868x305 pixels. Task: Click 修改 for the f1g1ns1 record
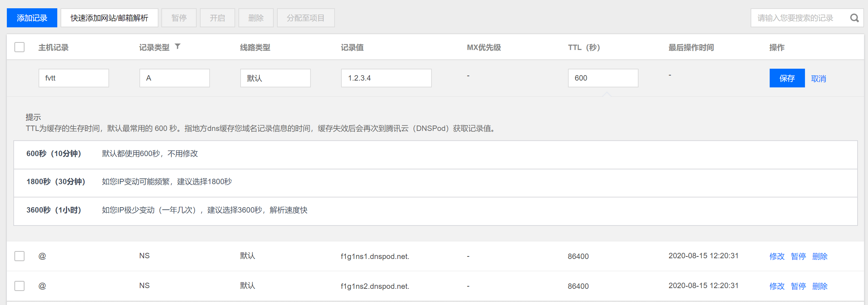(777, 256)
